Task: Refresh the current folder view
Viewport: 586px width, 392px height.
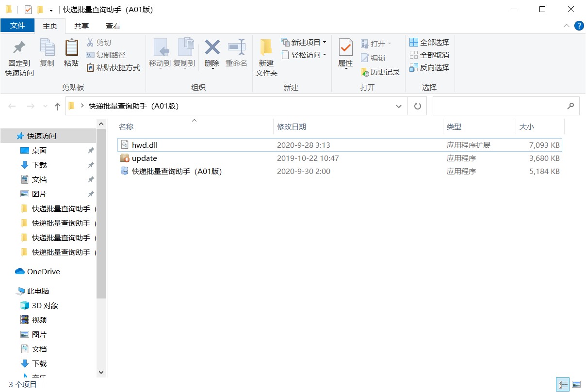Action: (x=417, y=106)
